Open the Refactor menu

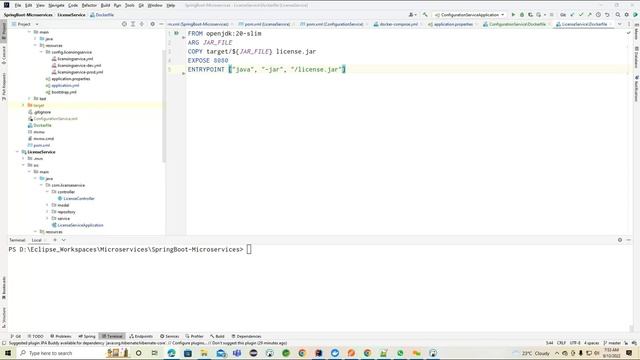[89, 5]
